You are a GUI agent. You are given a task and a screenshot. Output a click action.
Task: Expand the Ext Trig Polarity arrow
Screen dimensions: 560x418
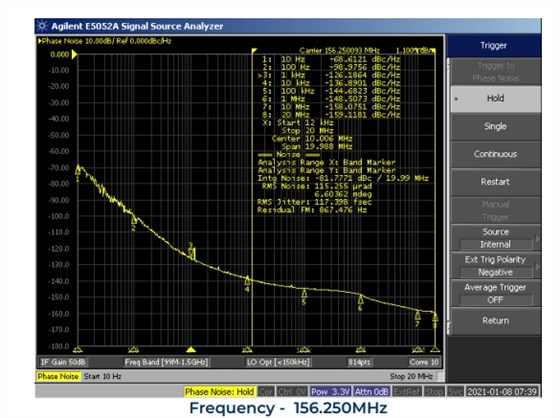pos(537,266)
